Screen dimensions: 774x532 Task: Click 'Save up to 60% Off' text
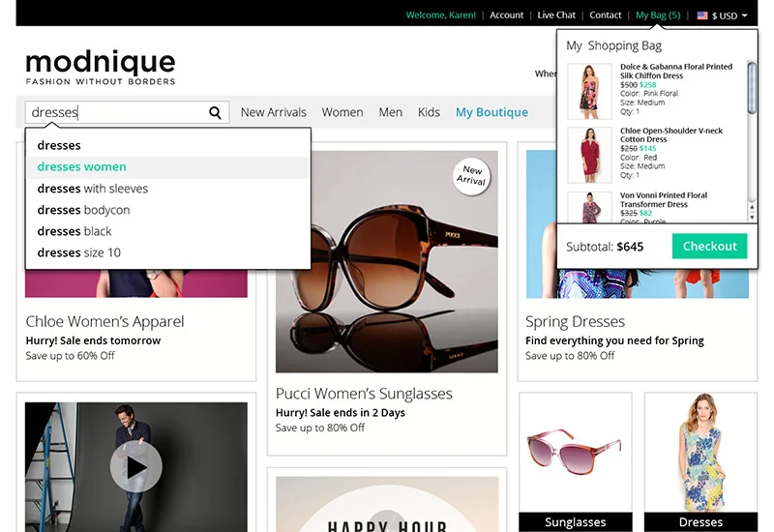70,356
